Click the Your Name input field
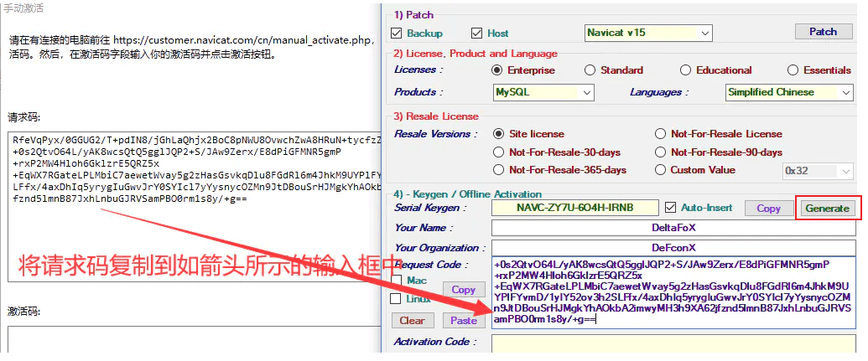Screen dimensions: 868x361 pyautogui.click(x=673, y=228)
